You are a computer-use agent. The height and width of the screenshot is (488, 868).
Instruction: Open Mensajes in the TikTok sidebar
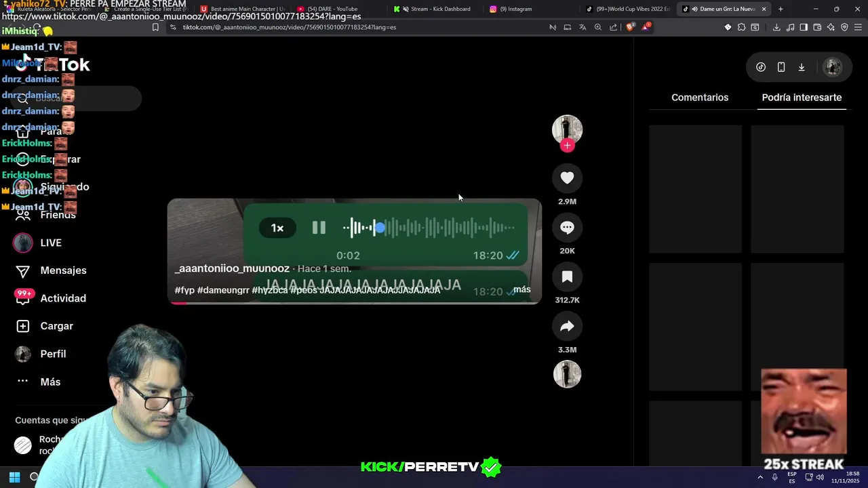coord(52,270)
